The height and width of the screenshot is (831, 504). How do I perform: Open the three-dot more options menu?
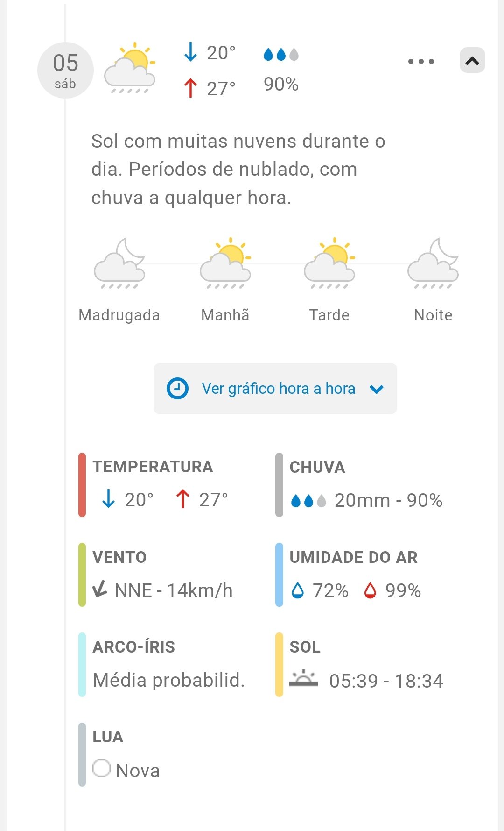421,61
